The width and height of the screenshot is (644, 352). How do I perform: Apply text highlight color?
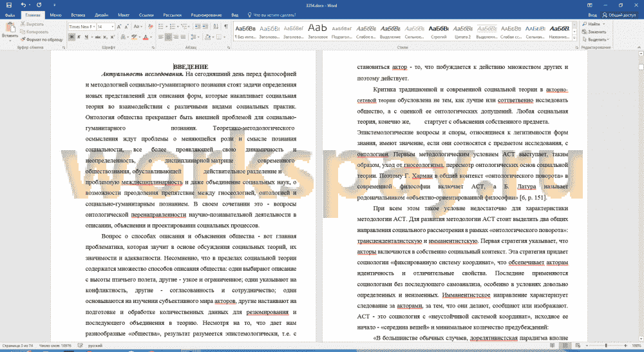(133, 37)
